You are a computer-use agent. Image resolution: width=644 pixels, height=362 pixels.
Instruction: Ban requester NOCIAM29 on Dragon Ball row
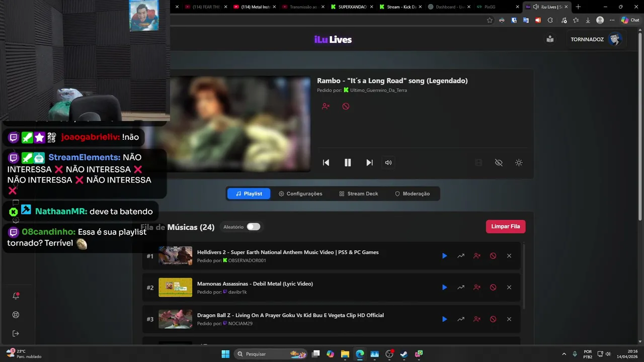pyautogui.click(x=477, y=319)
